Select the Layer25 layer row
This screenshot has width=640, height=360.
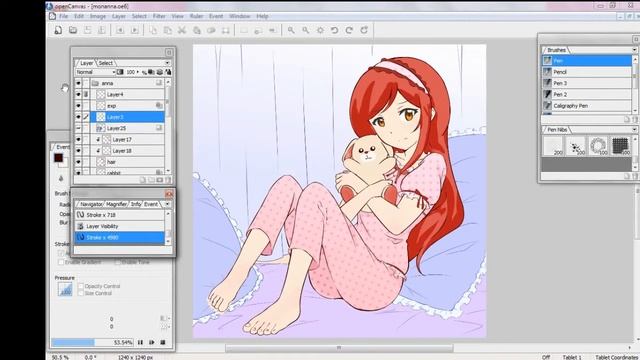tap(127, 128)
